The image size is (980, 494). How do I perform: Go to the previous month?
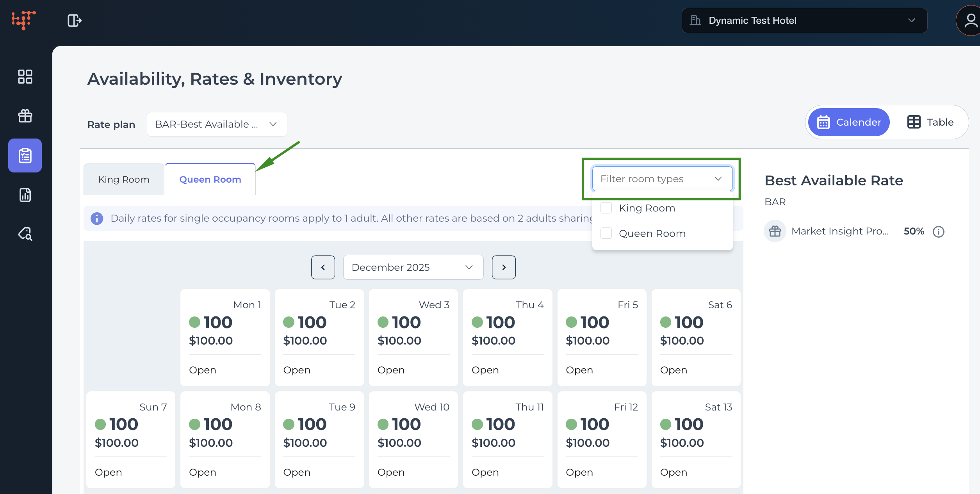coord(323,267)
